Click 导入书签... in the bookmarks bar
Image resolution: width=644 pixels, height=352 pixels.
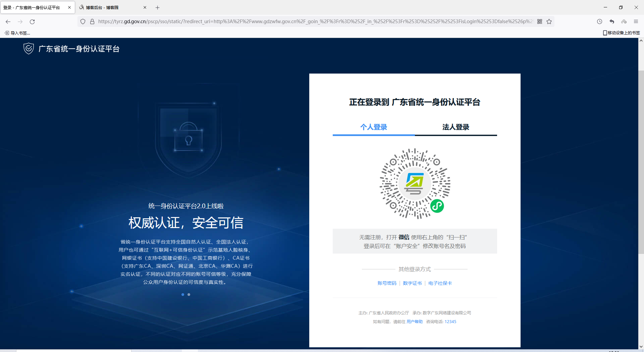(x=17, y=33)
